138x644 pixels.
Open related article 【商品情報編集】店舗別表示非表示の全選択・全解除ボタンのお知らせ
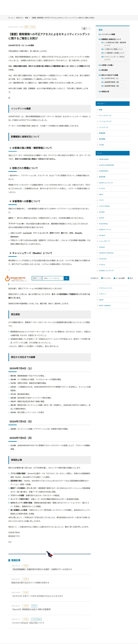tap(42, 569)
